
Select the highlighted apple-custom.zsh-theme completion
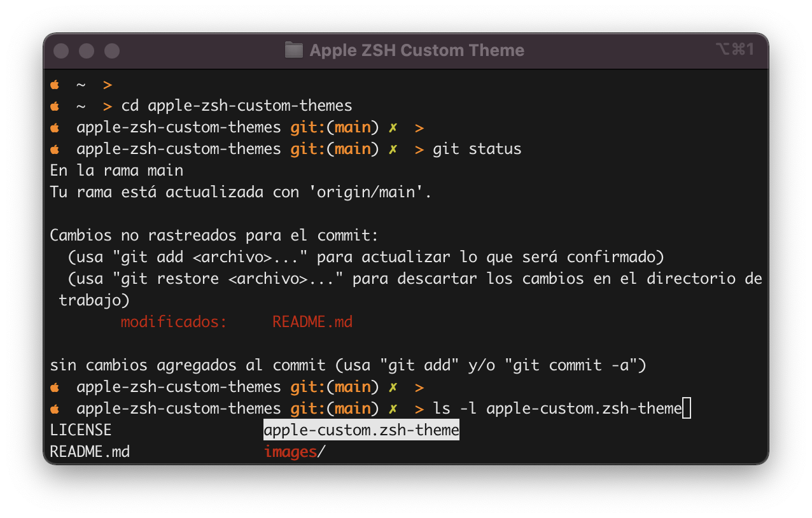click(361, 430)
